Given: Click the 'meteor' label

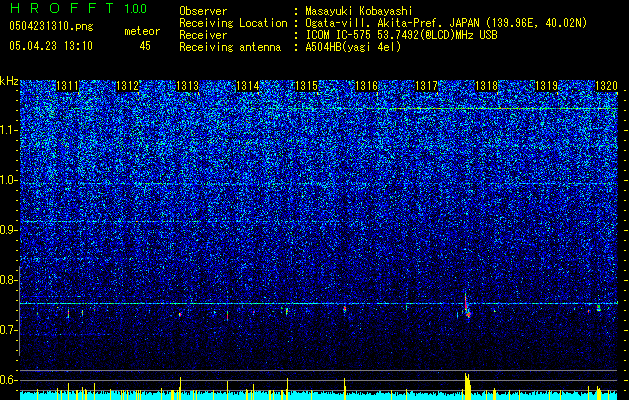Looking at the screenshot, I should 142,31.
